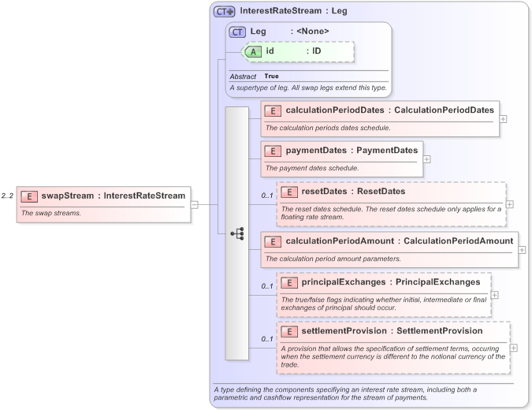
Task: Click the 'settlementProvision : SettlementProvision' label
Action: click(x=392, y=331)
